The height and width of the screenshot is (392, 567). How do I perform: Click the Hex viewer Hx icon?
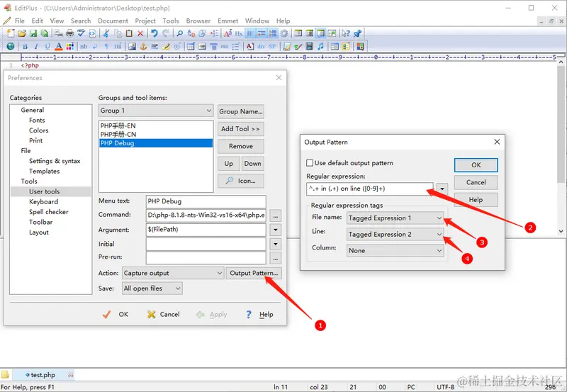(x=239, y=33)
